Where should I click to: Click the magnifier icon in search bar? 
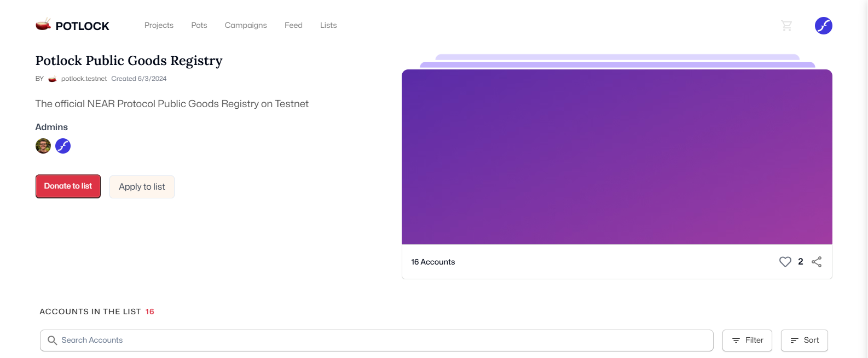pos(53,341)
